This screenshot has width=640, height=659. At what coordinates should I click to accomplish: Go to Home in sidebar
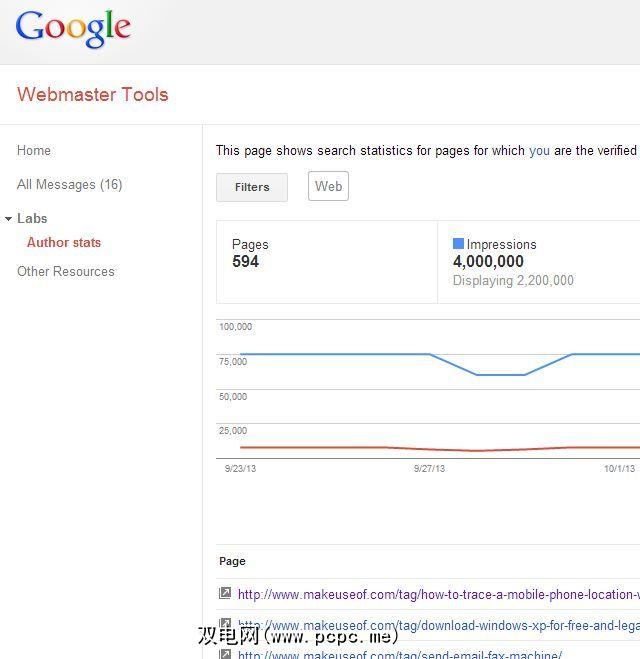pos(34,150)
